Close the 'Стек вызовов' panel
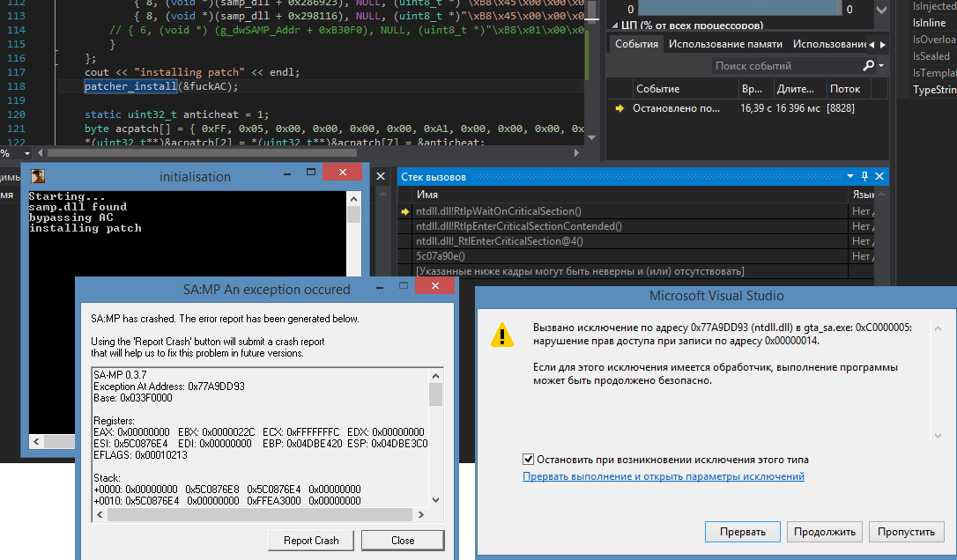 coord(879,176)
